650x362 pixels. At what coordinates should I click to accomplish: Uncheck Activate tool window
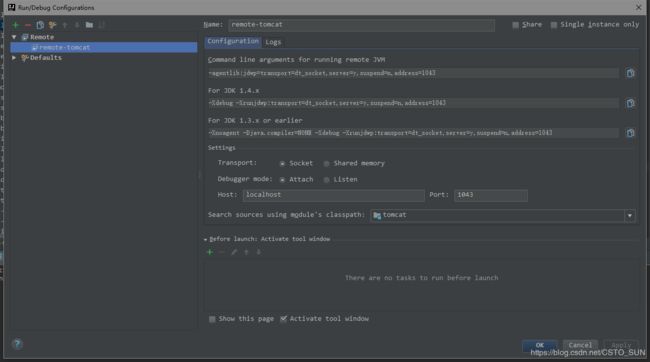pyautogui.click(x=284, y=319)
